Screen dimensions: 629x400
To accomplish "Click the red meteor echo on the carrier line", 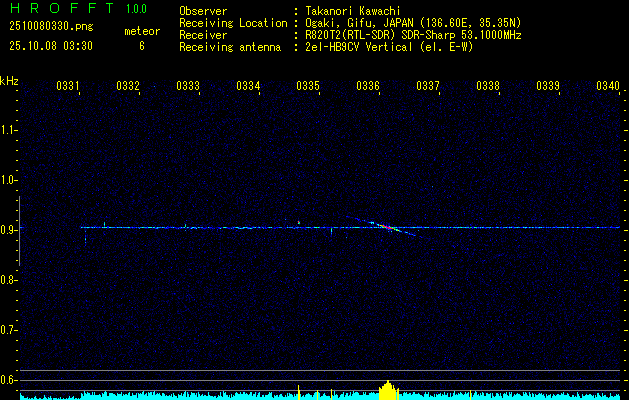I will pos(387,227).
